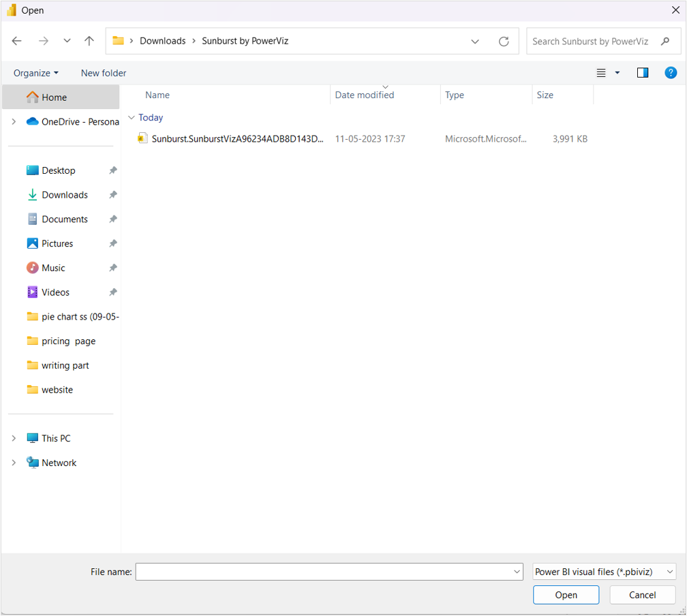Open the Organize menu
The width and height of the screenshot is (687, 616).
click(x=35, y=73)
